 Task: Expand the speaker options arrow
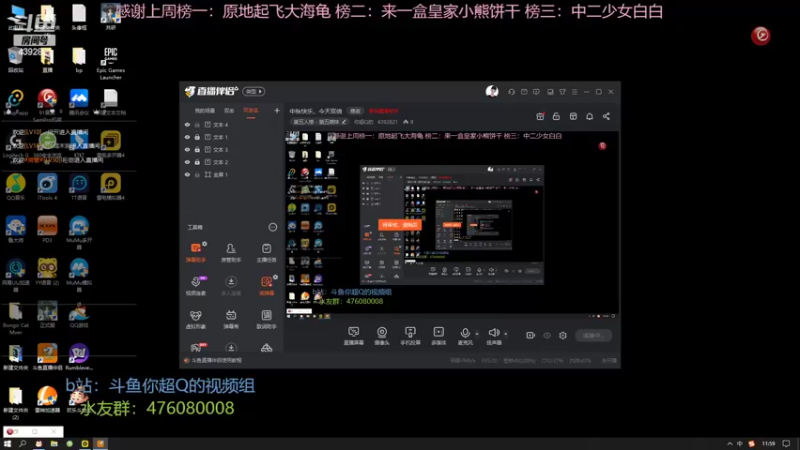coord(506,334)
